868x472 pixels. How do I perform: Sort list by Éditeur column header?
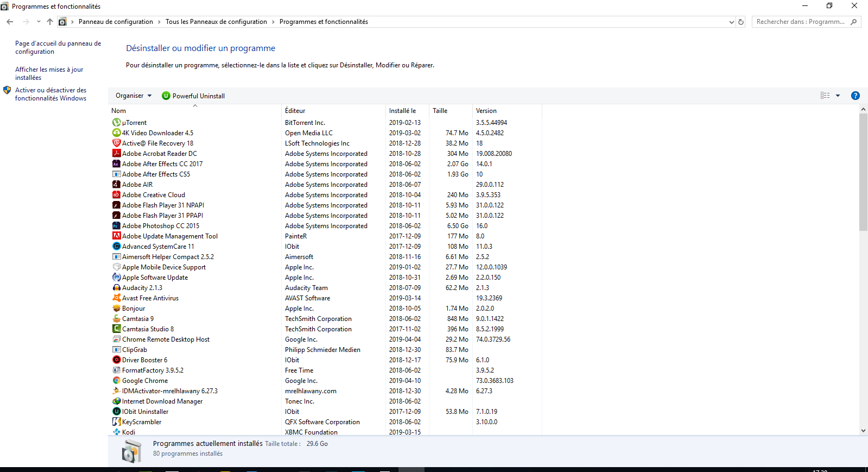(334, 111)
